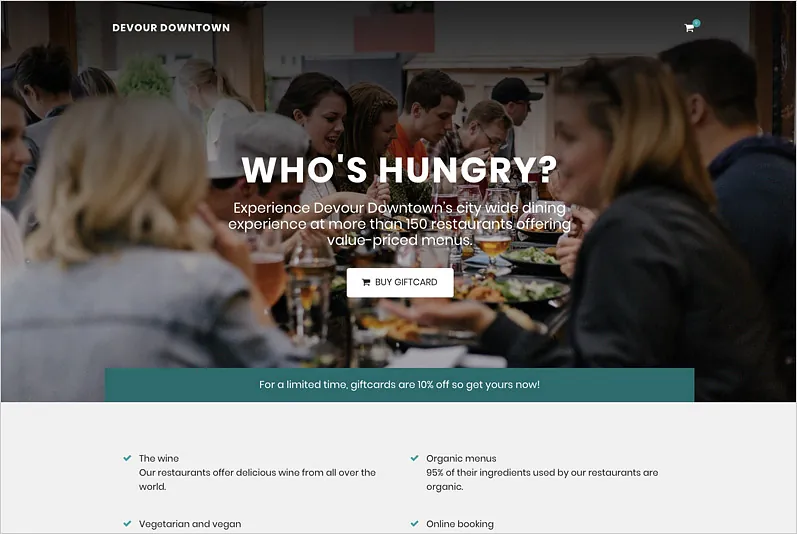Click the 95% organic ingredients description

tap(542, 480)
